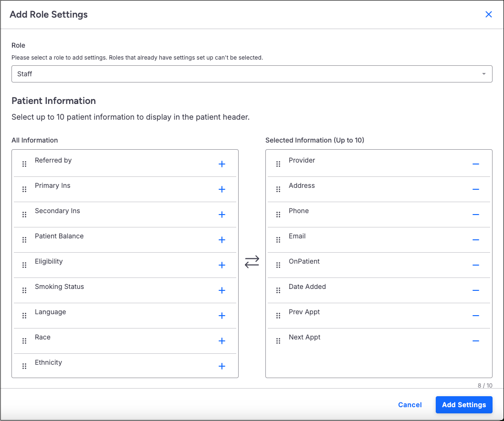Close the Add Role Settings dialog

tap(489, 14)
